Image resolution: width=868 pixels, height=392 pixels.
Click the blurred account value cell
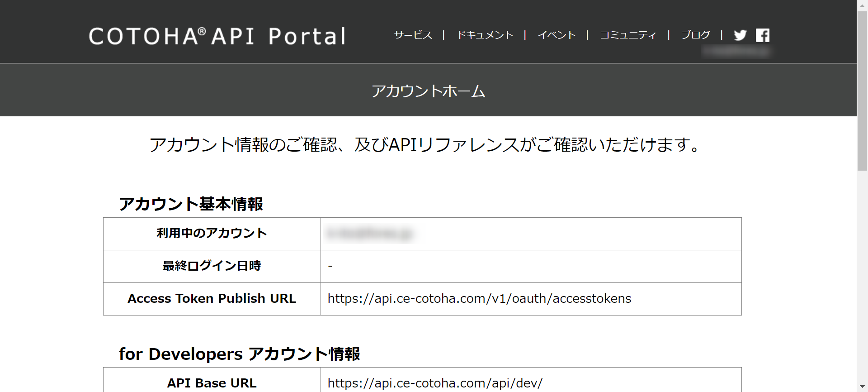tap(531, 234)
